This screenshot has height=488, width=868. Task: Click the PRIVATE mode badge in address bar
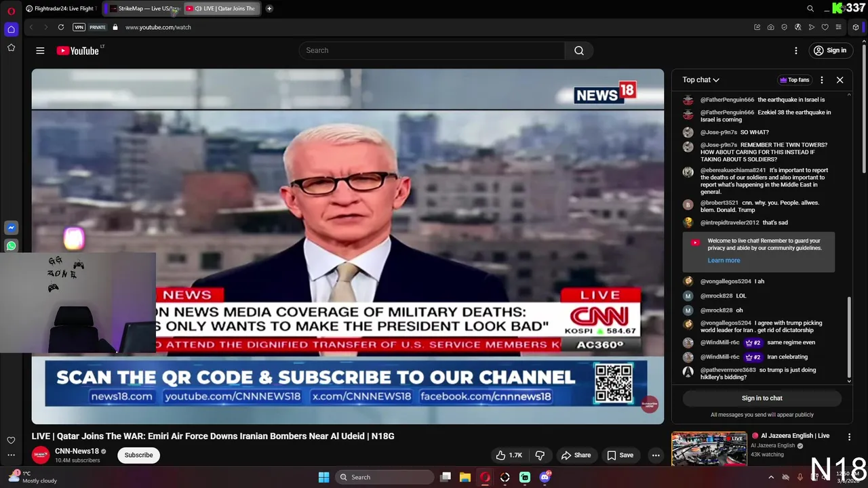[x=98, y=27]
